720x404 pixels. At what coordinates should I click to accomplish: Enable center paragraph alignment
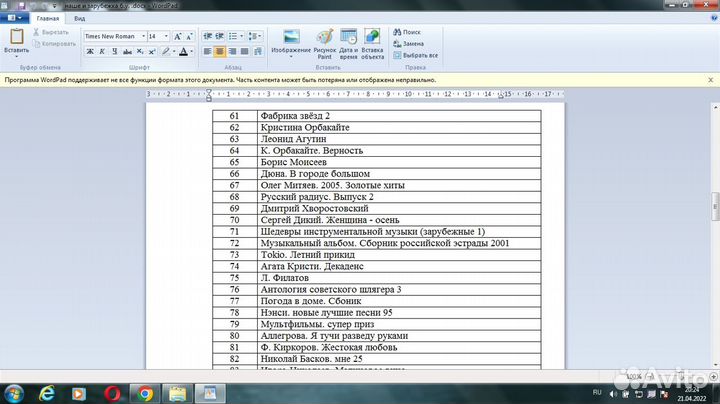coord(220,51)
